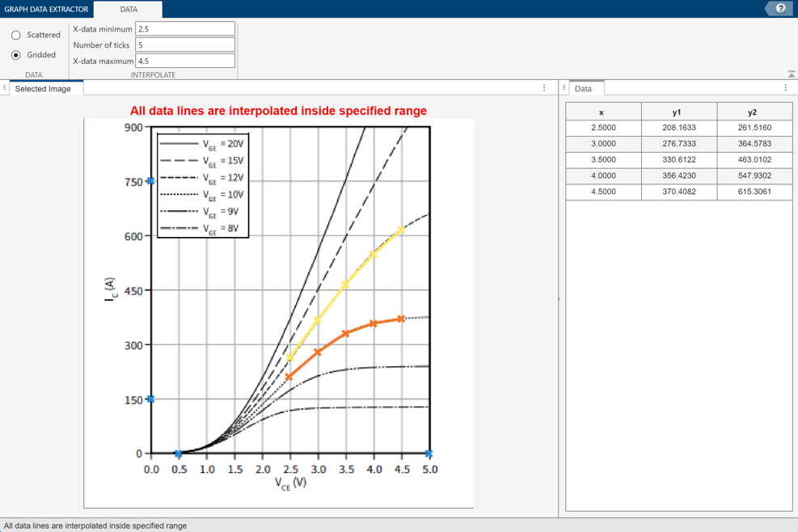Switch to the DATA toolstrip tab
This screenshot has width=798, height=532.
point(129,10)
